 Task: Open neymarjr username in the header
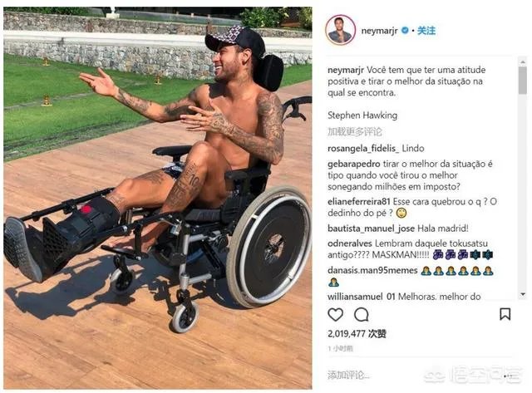[x=379, y=31]
